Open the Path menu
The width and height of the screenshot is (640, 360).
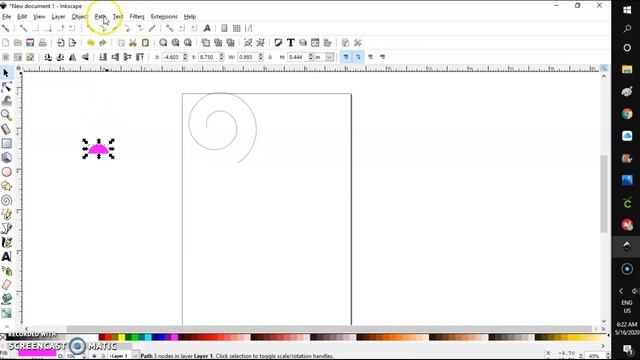tap(100, 17)
